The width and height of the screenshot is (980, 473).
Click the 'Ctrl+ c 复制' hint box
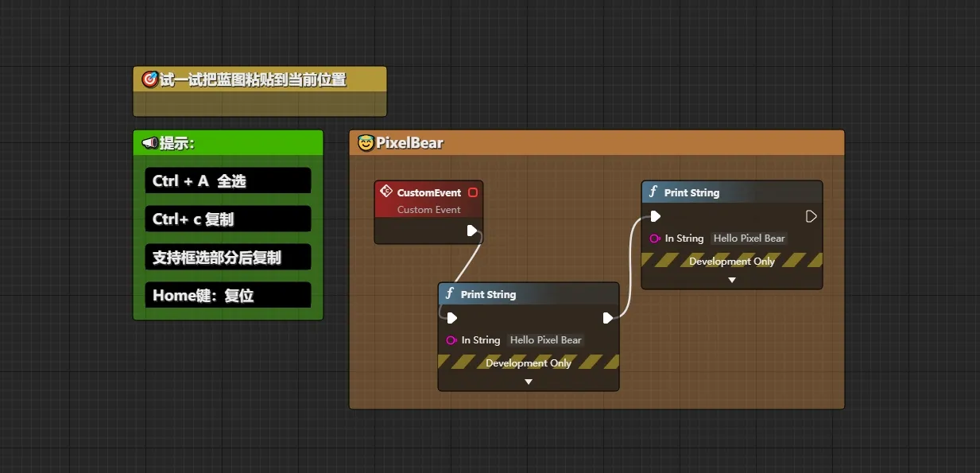(x=228, y=219)
